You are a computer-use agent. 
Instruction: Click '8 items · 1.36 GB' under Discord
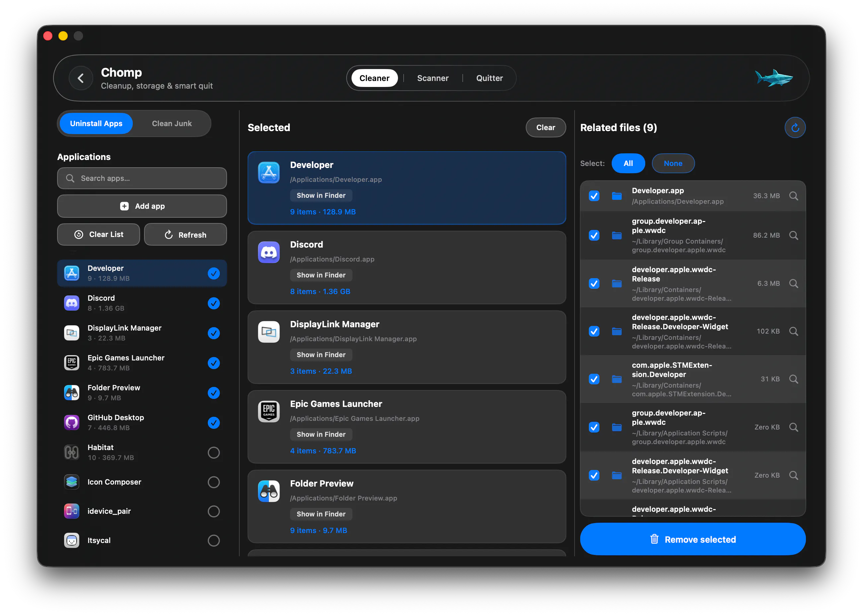[x=320, y=291]
